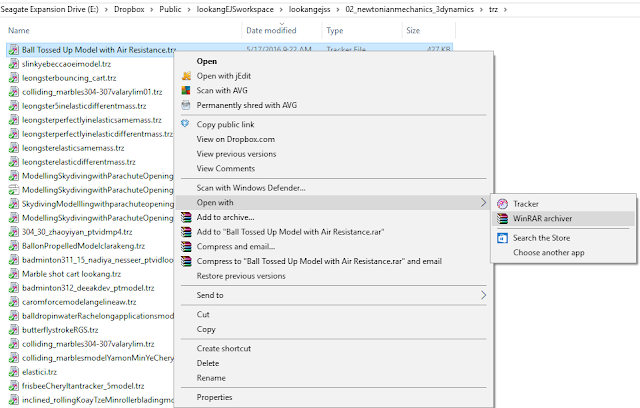
Task: Go to 02_newtonianmechanics_3dynamics in the breadcrumb
Action: tap(409, 9)
